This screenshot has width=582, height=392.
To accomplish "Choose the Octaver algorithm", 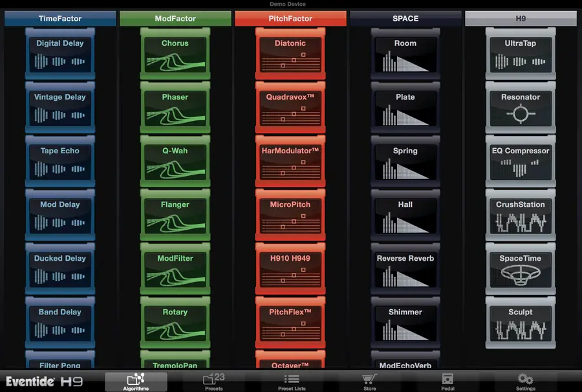I will 290,360.
